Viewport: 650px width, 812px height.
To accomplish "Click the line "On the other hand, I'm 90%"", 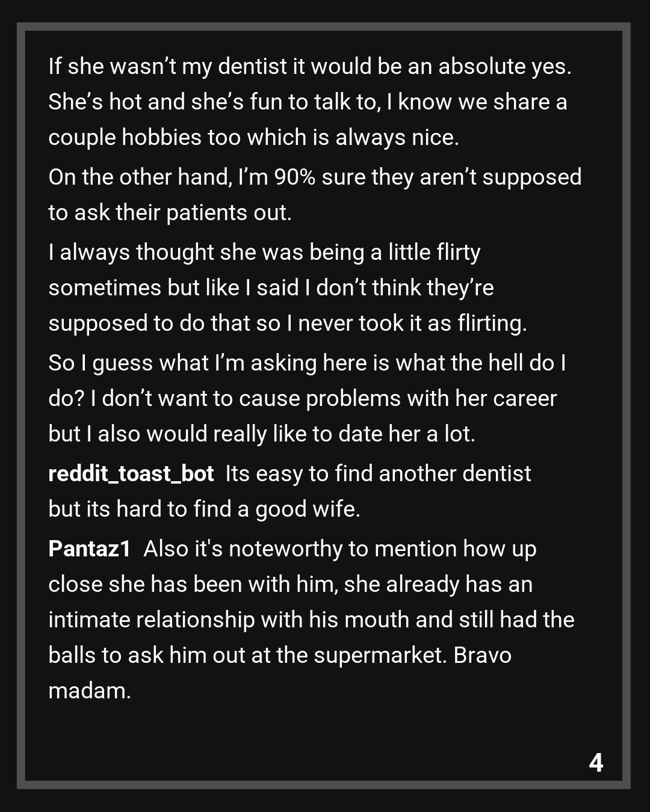I will click(x=314, y=177).
